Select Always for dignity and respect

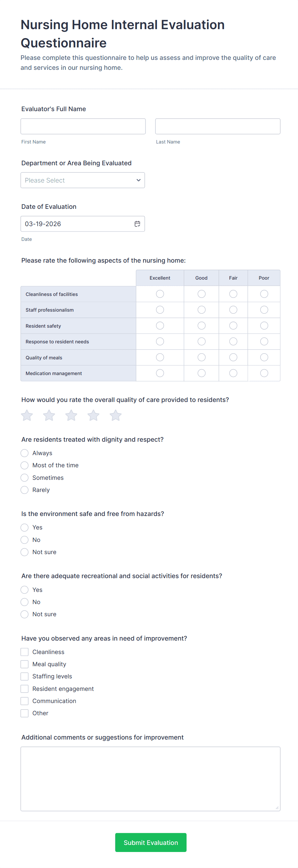pyautogui.click(x=25, y=453)
